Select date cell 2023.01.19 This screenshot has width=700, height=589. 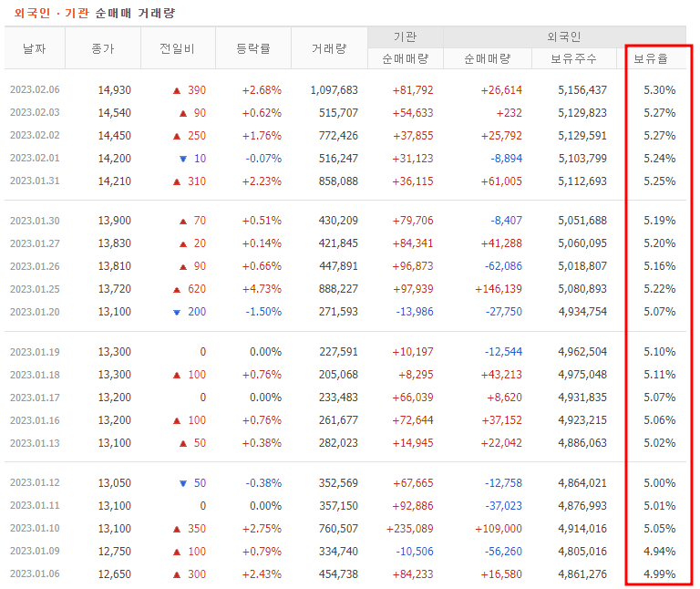click(35, 352)
